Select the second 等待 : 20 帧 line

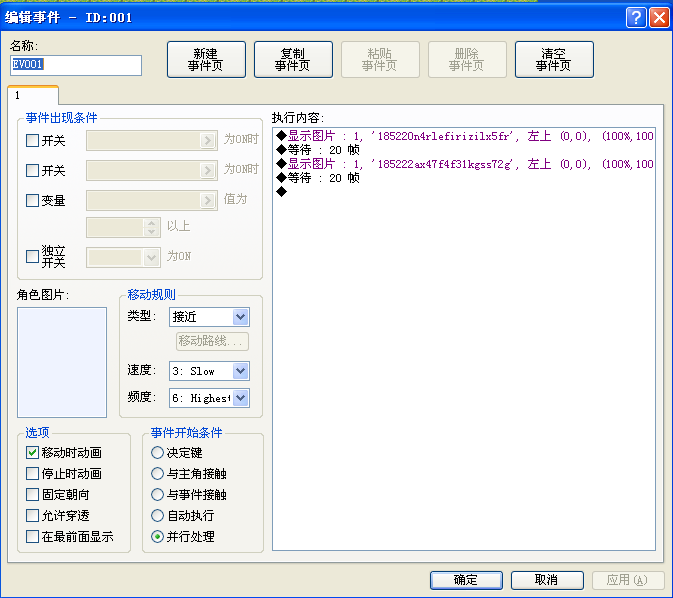pos(318,178)
